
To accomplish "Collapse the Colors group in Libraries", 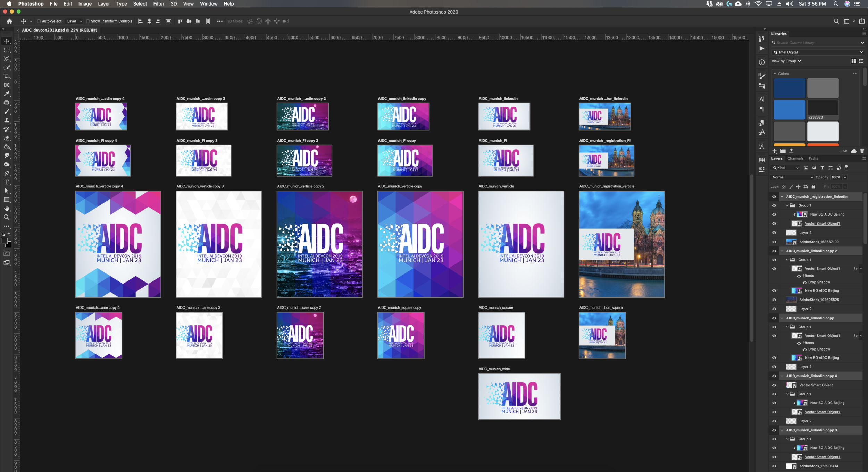I will (775, 74).
